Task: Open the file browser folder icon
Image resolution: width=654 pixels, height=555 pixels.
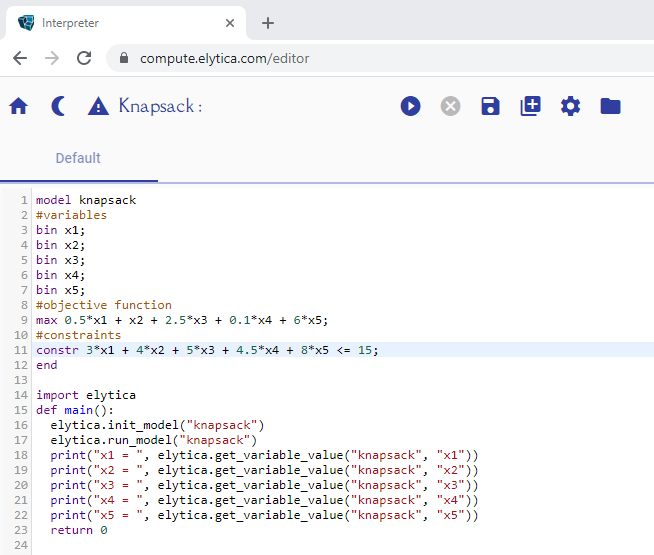Action: (x=610, y=106)
